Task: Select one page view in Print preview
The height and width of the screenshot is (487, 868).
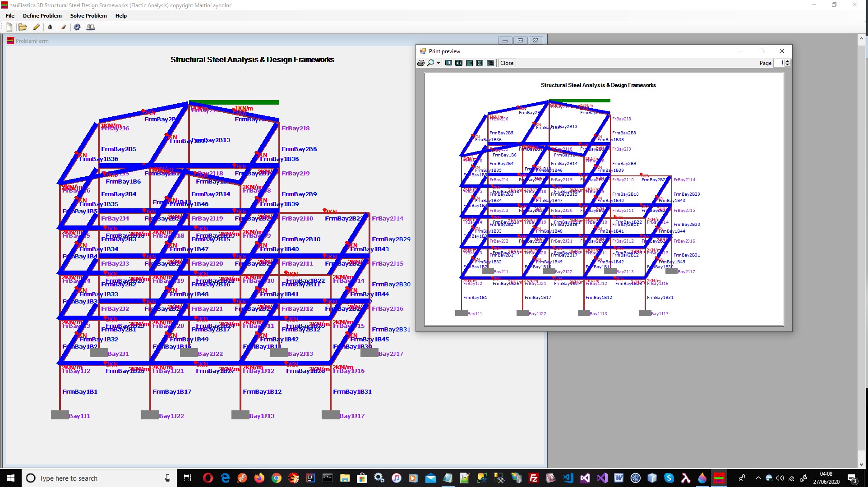Action: pyautogui.click(x=448, y=63)
